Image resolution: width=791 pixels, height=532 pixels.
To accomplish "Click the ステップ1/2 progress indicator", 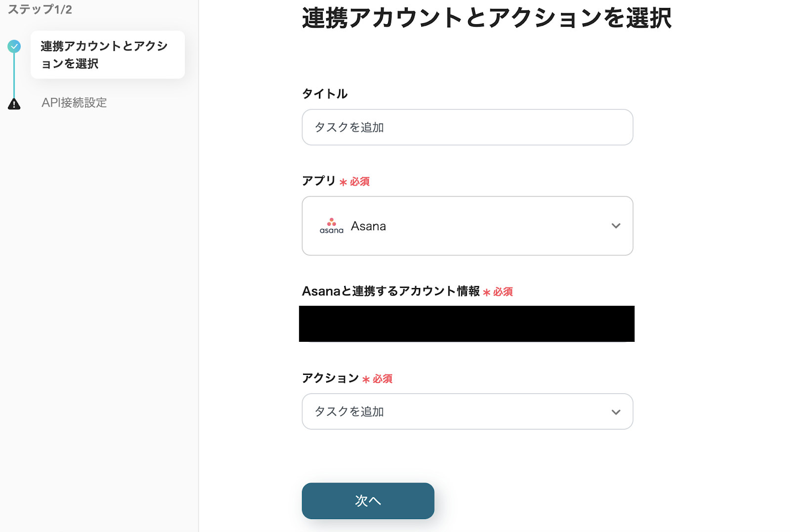I will [40, 9].
